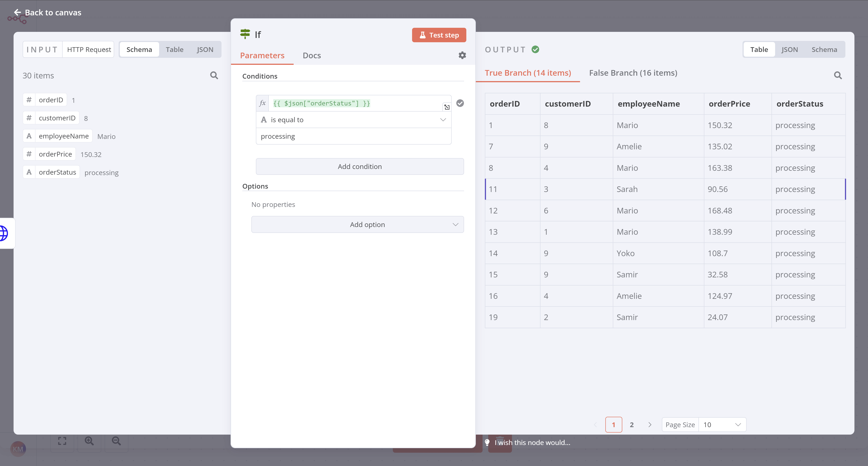The width and height of the screenshot is (868, 466).
Task: Click the Test step button
Action: [x=439, y=35]
